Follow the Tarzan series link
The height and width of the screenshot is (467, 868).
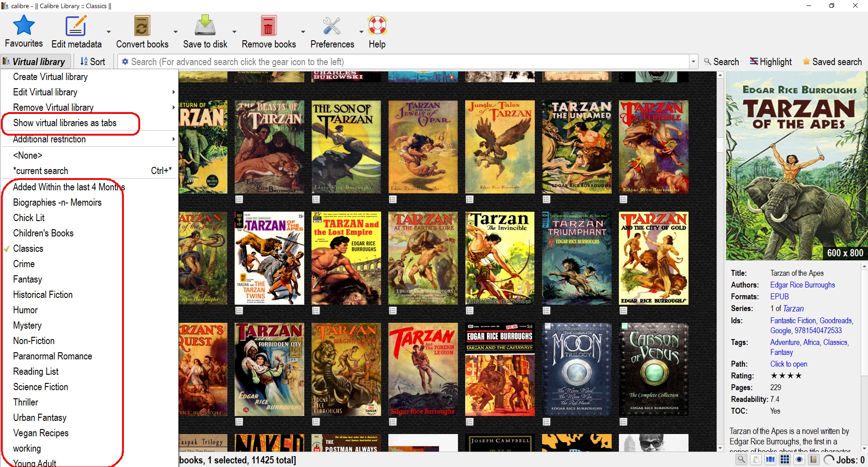pos(793,308)
